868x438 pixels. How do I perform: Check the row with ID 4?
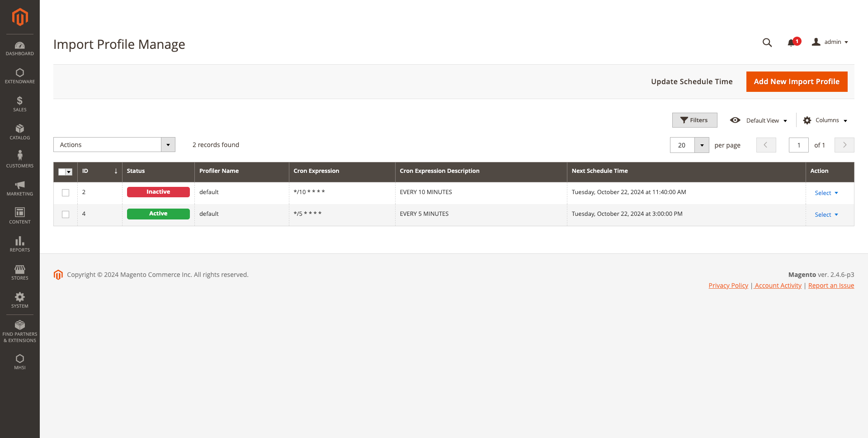66,214
